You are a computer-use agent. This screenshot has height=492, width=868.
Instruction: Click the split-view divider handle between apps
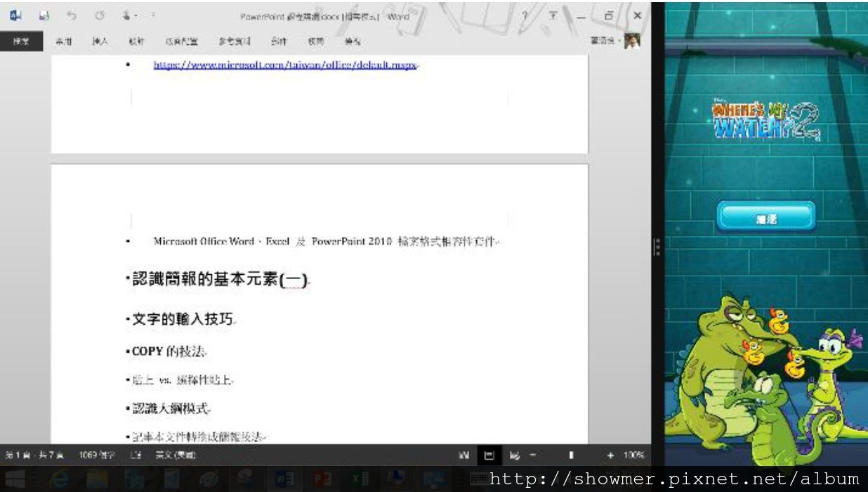point(657,247)
